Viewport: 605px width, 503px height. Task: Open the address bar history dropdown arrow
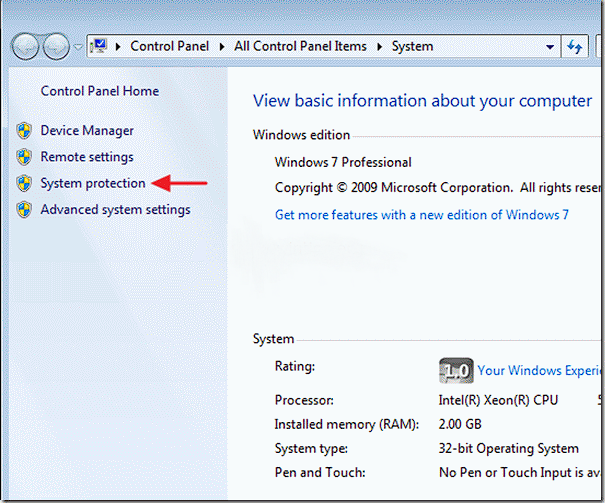coord(549,47)
